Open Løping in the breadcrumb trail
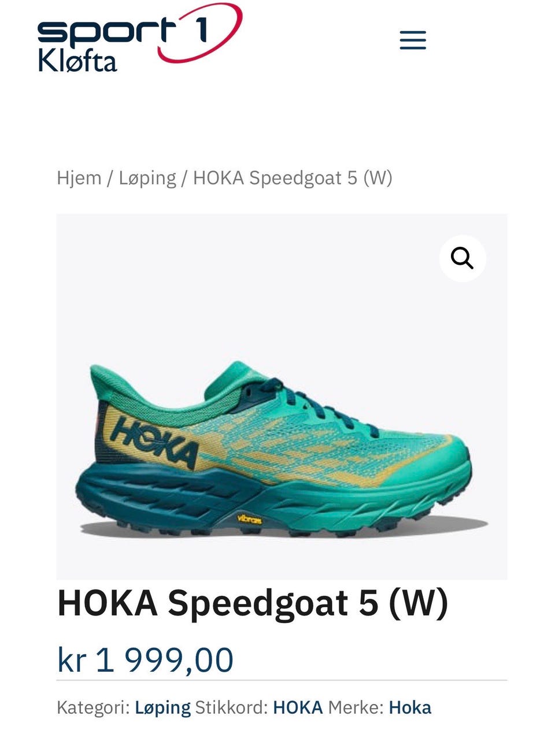The width and height of the screenshot is (555, 756). tap(147, 178)
